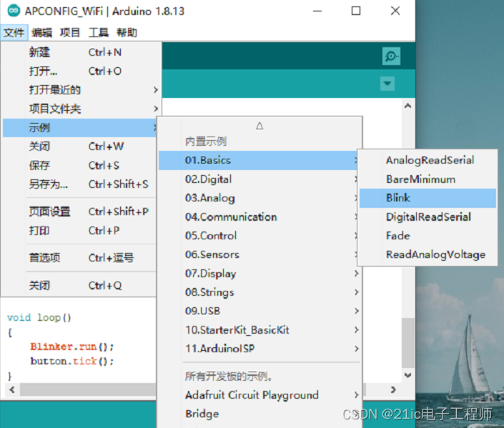The width and height of the screenshot is (504, 428).
Task: Close the Arduino window
Action: click(395, 11)
